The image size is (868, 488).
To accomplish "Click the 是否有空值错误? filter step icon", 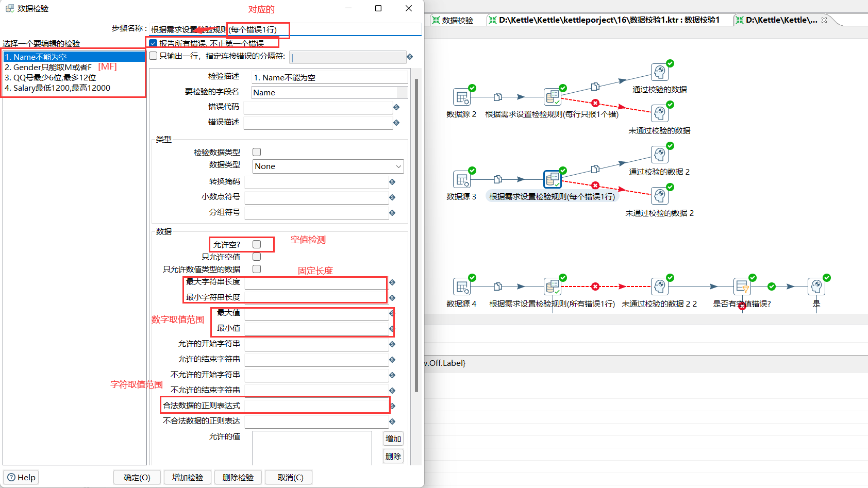I will point(742,287).
